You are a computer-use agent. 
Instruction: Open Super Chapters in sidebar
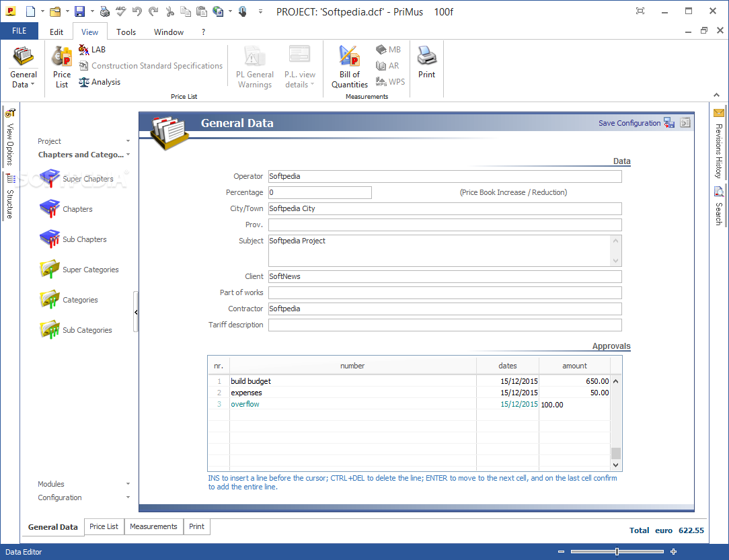pyautogui.click(x=77, y=178)
